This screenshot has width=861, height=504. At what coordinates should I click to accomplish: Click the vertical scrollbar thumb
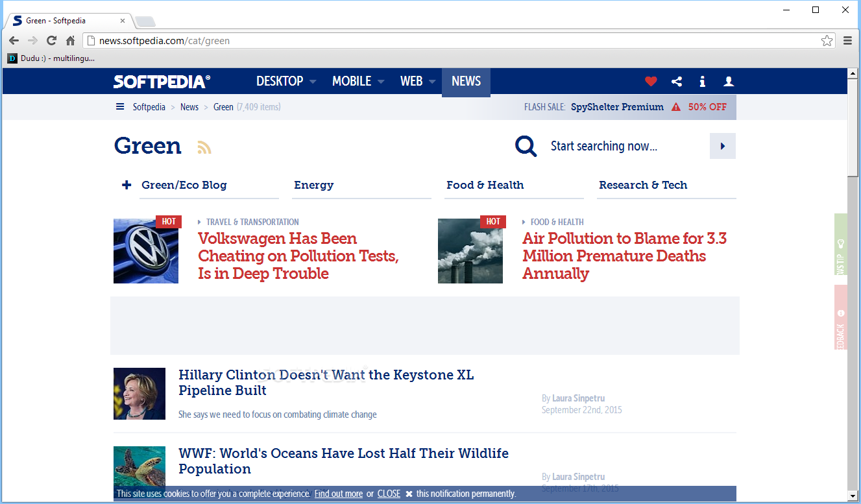pyautogui.click(x=853, y=126)
